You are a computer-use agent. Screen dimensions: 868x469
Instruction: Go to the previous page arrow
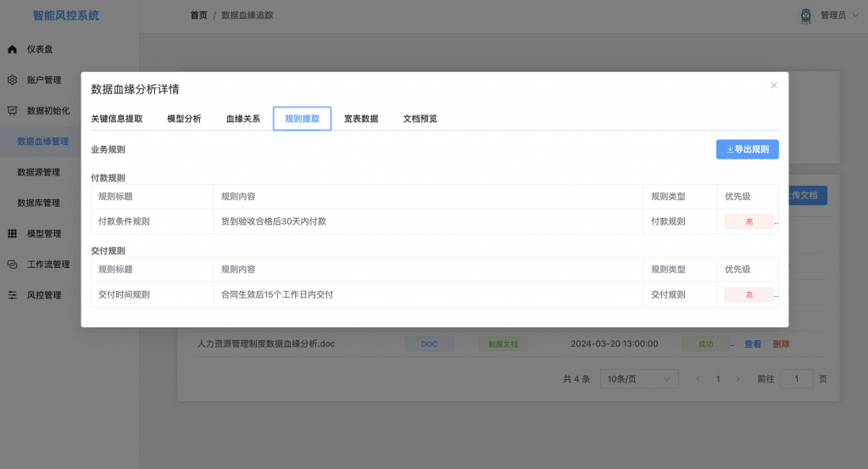pos(698,379)
